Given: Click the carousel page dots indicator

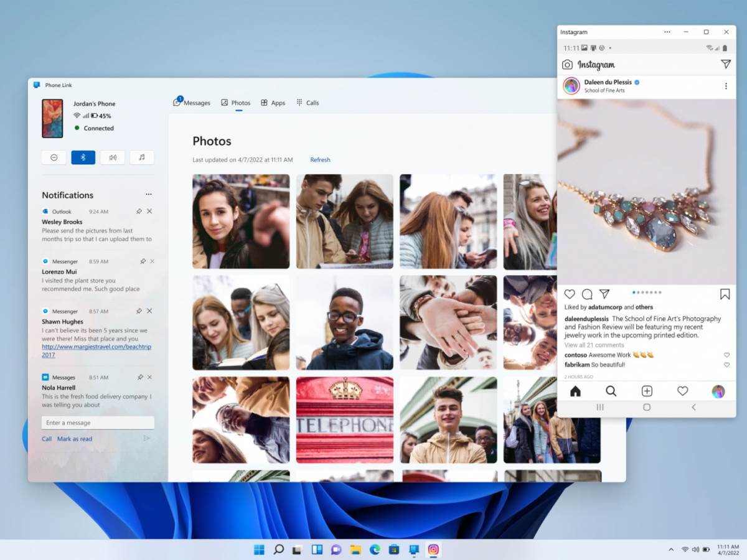Looking at the screenshot, I should (x=647, y=292).
